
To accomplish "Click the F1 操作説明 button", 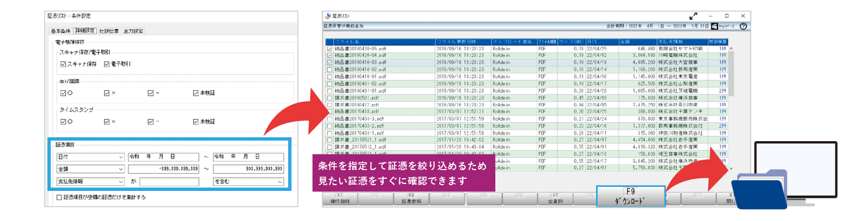I will [x=340, y=199].
